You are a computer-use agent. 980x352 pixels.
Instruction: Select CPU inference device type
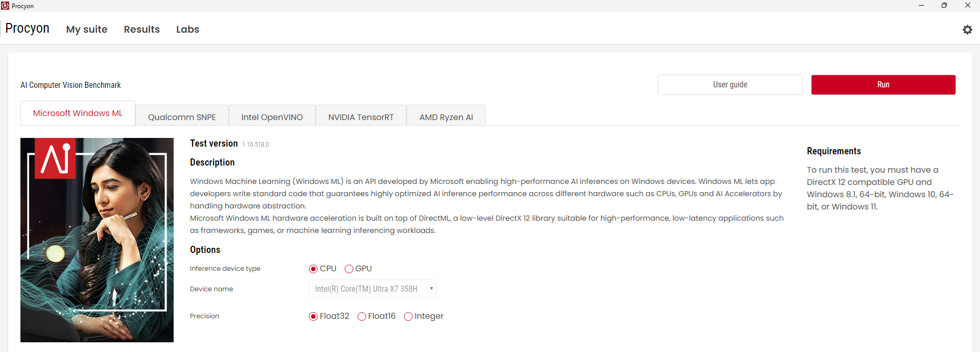click(314, 269)
